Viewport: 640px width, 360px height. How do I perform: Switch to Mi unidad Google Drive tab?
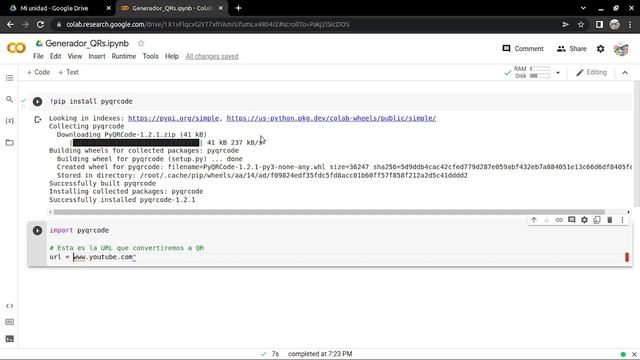pyautogui.click(x=54, y=8)
